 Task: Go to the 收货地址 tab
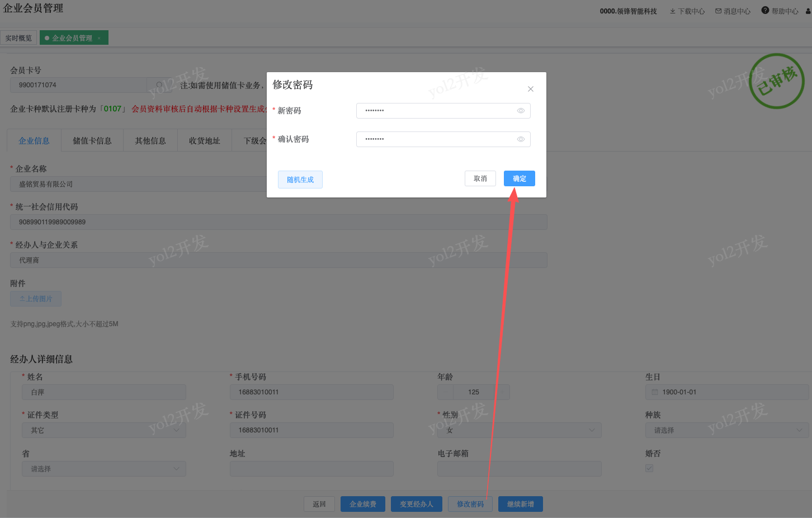205,141
